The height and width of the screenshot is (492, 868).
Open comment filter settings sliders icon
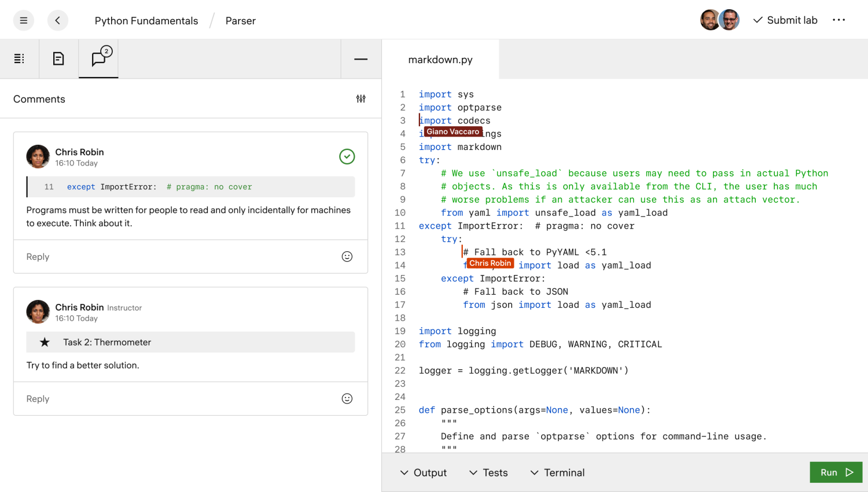pyautogui.click(x=361, y=99)
